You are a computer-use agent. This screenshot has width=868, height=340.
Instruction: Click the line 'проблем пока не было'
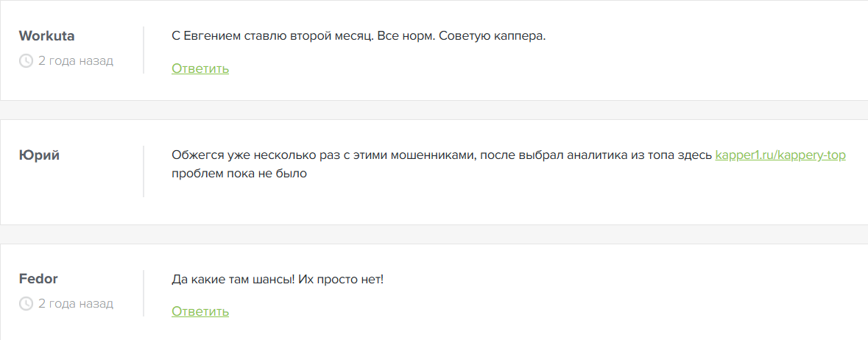point(239,174)
